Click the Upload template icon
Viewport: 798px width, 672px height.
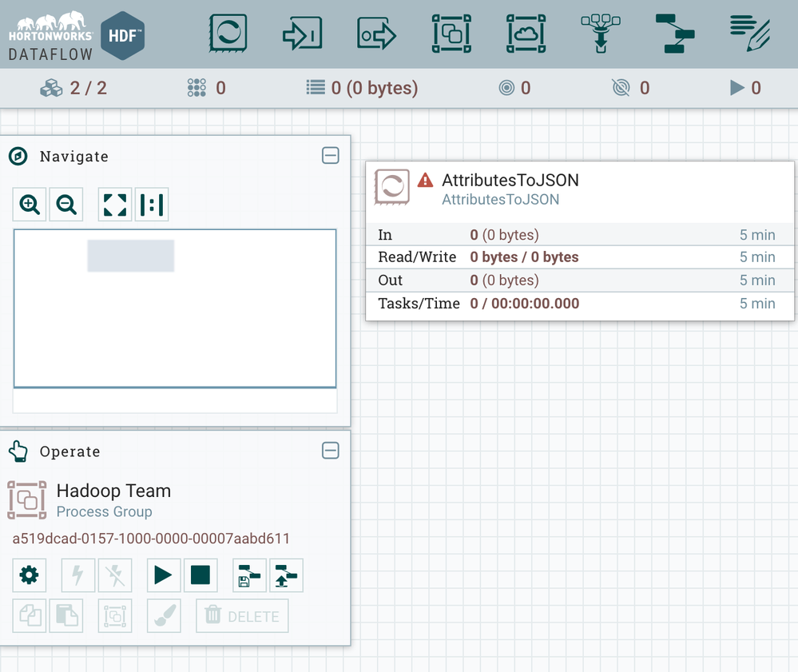[x=286, y=575]
